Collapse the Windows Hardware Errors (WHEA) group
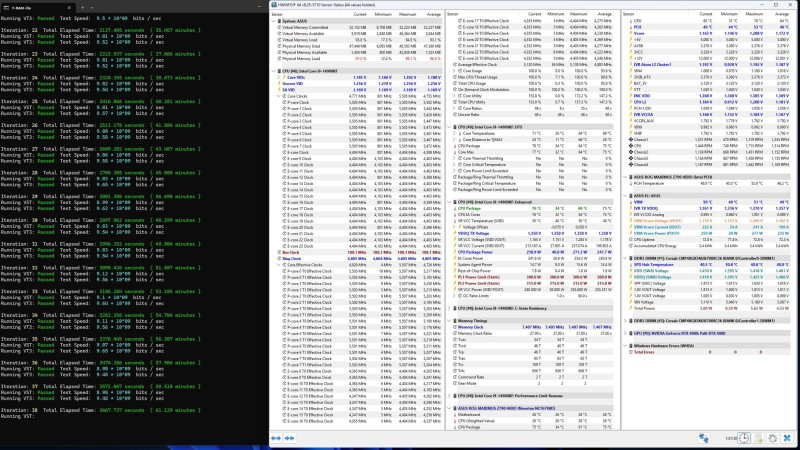 [625, 346]
